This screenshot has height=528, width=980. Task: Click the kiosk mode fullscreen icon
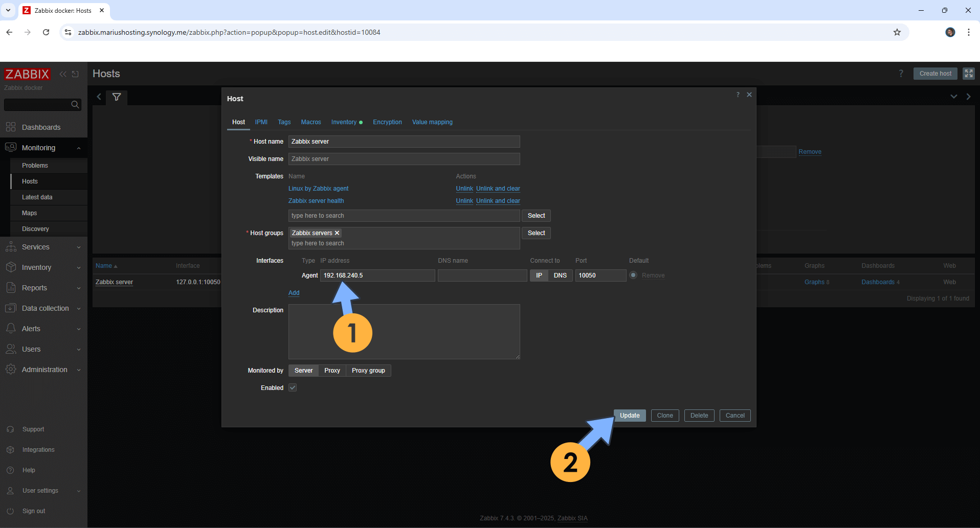[968, 74]
